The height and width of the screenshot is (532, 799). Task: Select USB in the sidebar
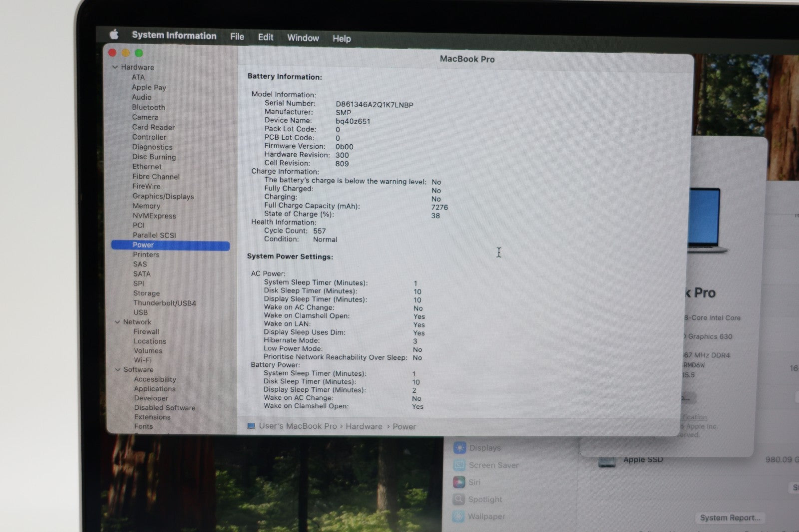point(140,312)
